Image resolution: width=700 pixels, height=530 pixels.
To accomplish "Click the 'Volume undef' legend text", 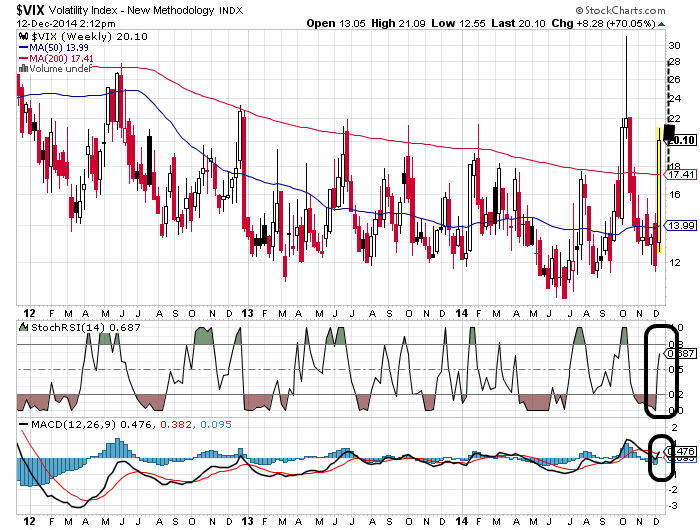I will [60, 69].
